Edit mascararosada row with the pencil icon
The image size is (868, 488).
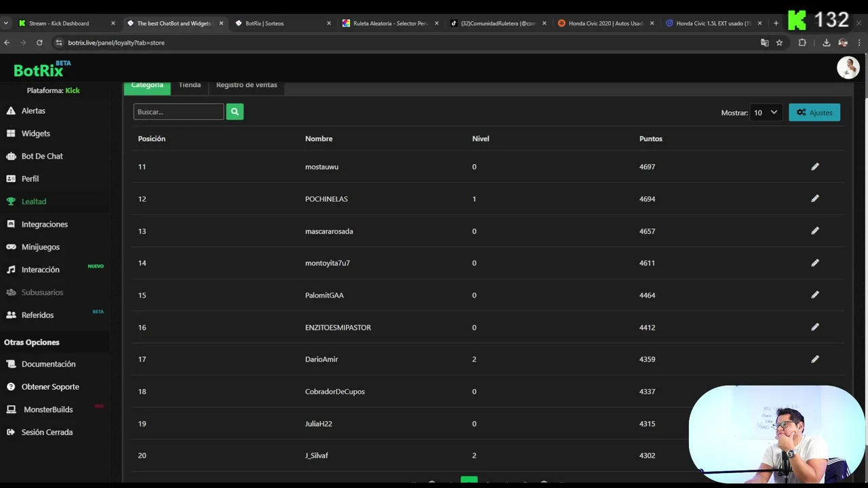pyautogui.click(x=815, y=231)
